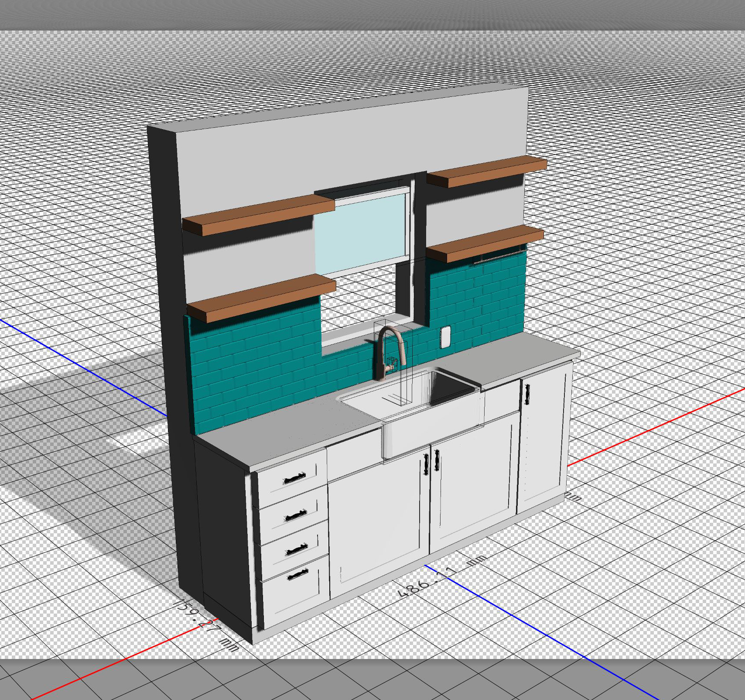Image resolution: width=745 pixels, height=700 pixels.
Task: Click the white wall outlet on backsplash
Action: pyautogui.click(x=445, y=337)
